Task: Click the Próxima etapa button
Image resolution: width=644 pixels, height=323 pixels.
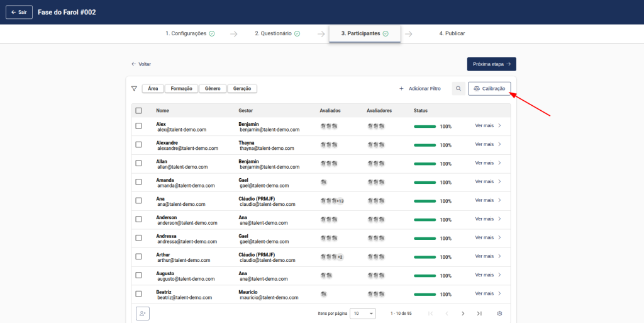Action: pos(491,64)
